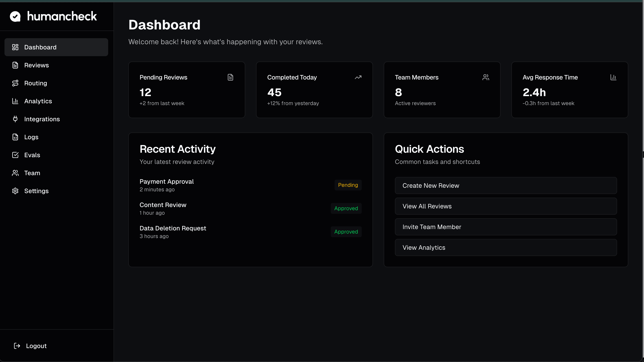Open Logs using its file icon
The image size is (644, 362).
pyautogui.click(x=15, y=137)
